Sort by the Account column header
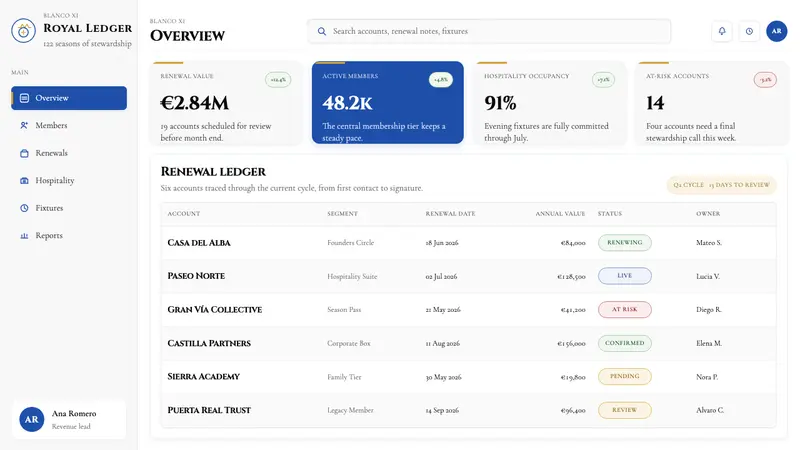 184,214
